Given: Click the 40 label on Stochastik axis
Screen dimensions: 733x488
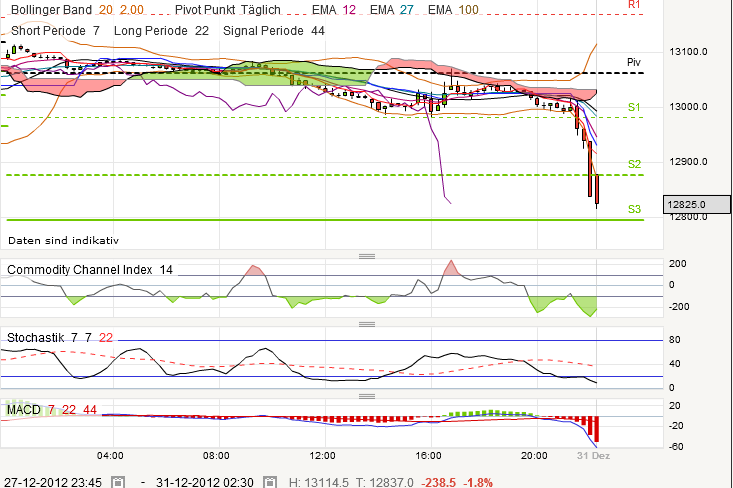Looking at the screenshot, I should [x=675, y=364].
